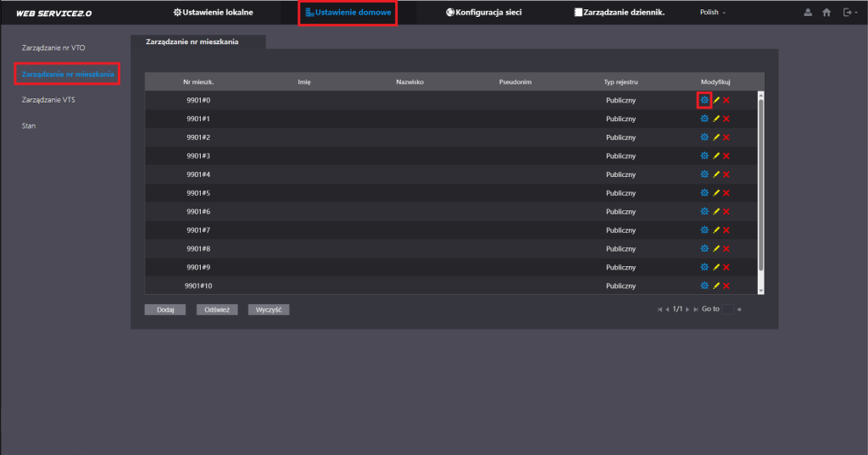Open settings gear for room 9901#0
The image size is (868, 455).
704,100
